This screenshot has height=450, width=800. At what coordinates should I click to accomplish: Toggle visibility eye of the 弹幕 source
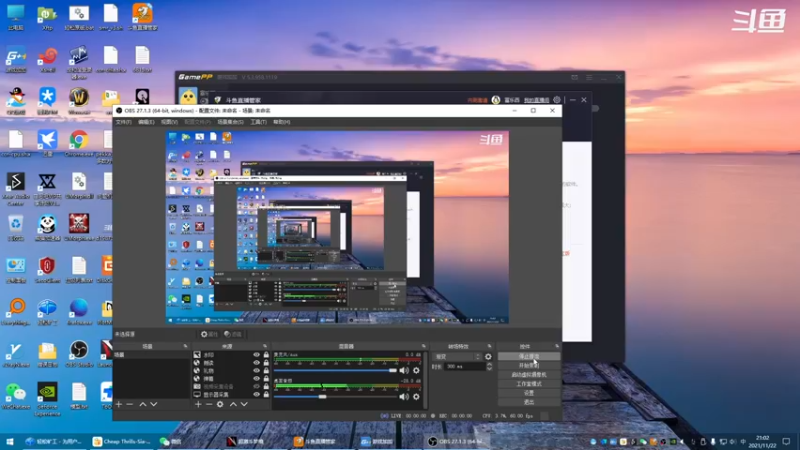256,379
